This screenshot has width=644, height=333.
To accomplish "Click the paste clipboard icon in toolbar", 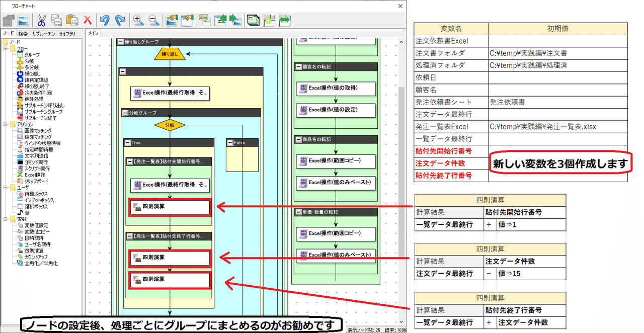I will pyautogui.click(x=72, y=20).
